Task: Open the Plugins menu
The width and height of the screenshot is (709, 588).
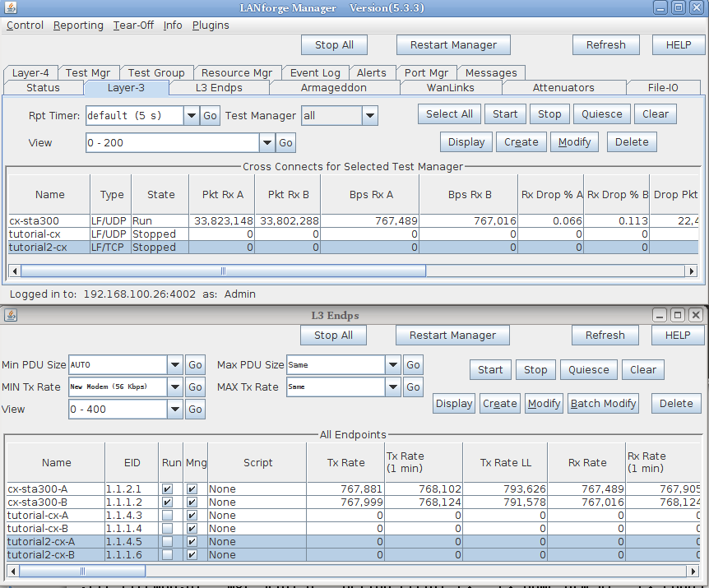Action: (211, 25)
